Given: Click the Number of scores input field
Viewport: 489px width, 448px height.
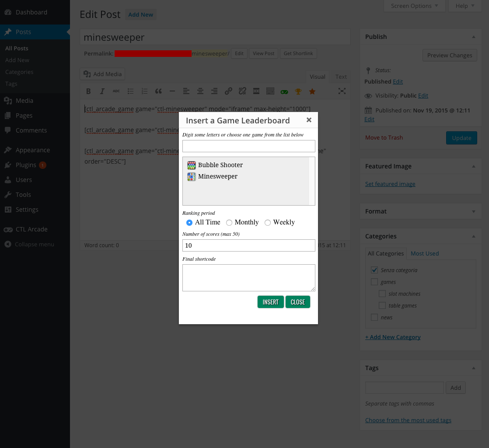Looking at the screenshot, I should click(248, 245).
